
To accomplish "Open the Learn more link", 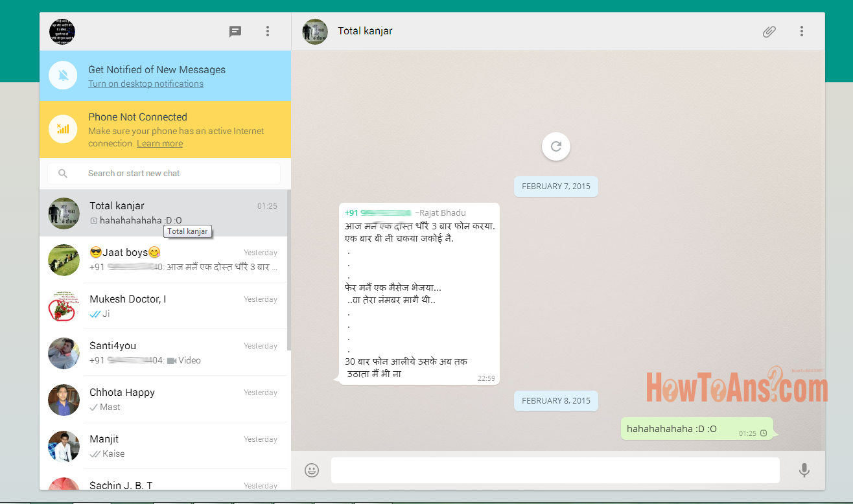I will (x=159, y=143).
